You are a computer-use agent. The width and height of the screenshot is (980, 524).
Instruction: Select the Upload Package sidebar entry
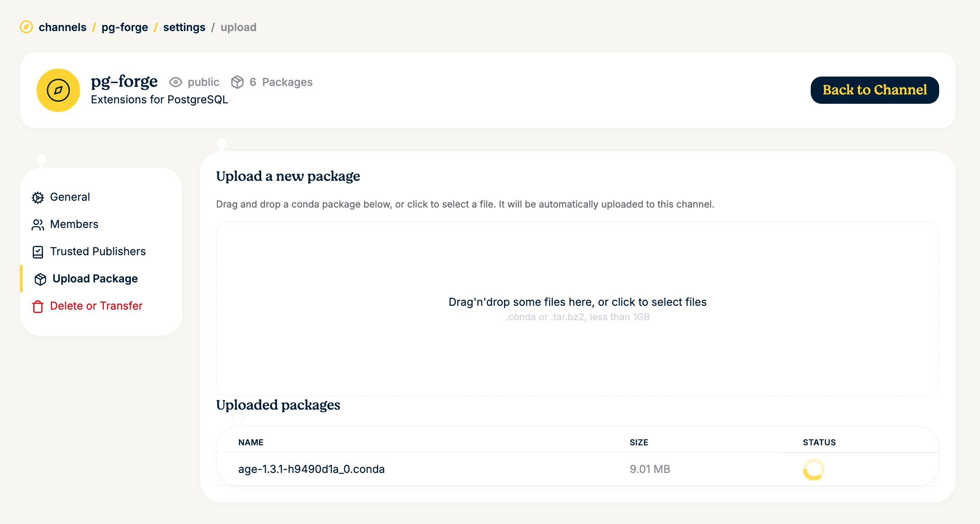point(95,279)
